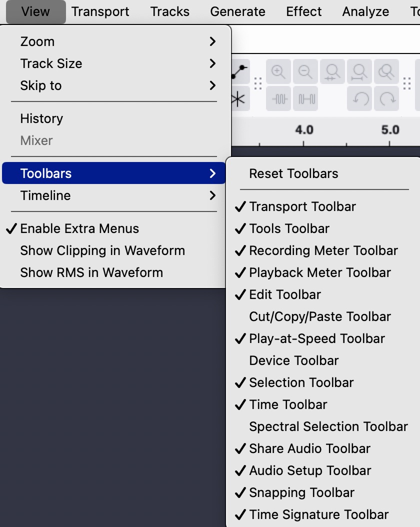Screen dimensions: 420x527
Task: Click the Undo arrow icon
Action: coord(359,99)
